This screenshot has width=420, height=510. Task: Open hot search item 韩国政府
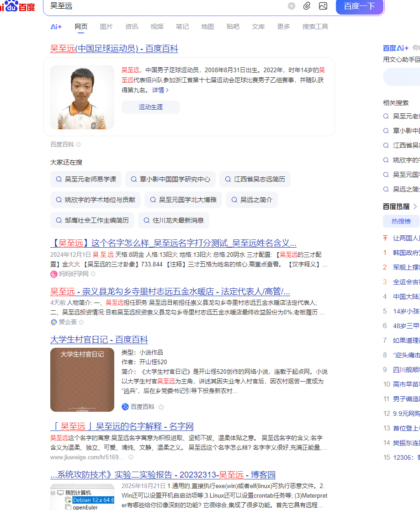tap(406, 253)
